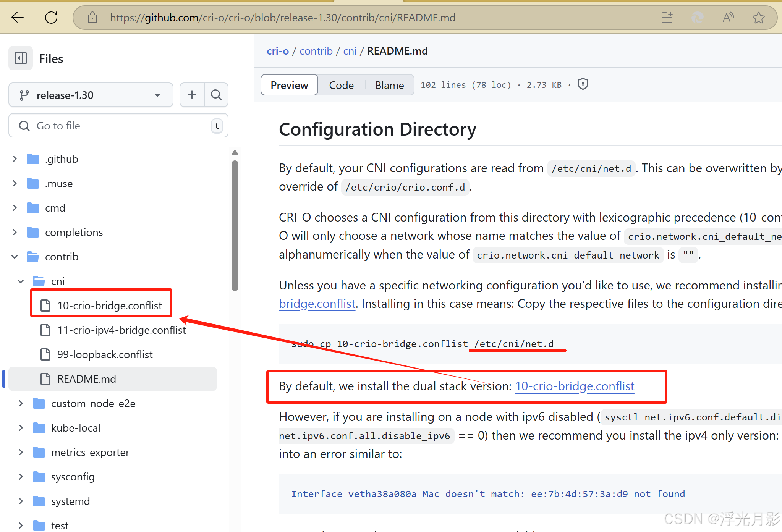Open the read aloud icon in address bar
782x532 pixels.
pos(728,18)
